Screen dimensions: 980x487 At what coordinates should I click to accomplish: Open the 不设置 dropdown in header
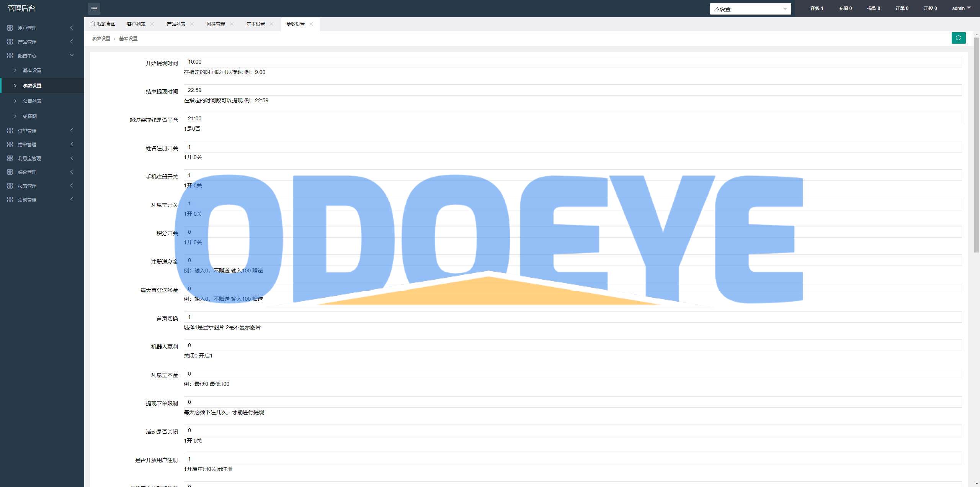750,9
